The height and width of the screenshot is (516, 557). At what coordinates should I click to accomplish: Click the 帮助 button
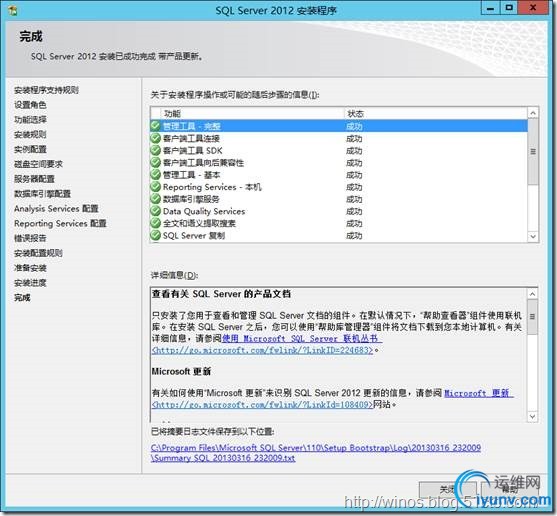click(510, 490)
